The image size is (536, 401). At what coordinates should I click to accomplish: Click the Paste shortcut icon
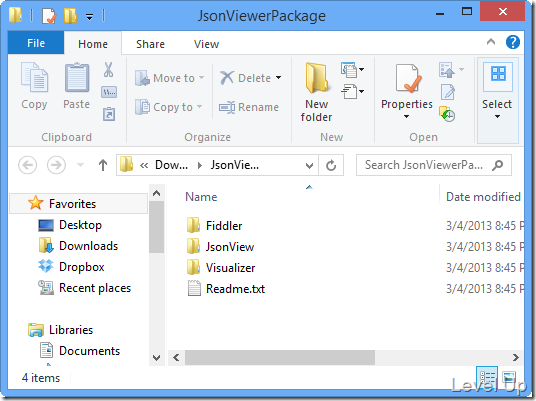click(x=109, y=114)
